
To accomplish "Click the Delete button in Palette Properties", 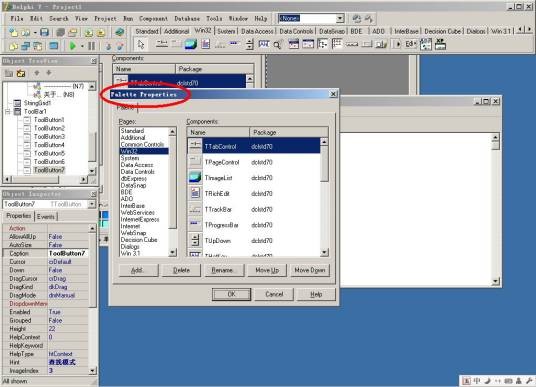I will (x=182, y=270).
